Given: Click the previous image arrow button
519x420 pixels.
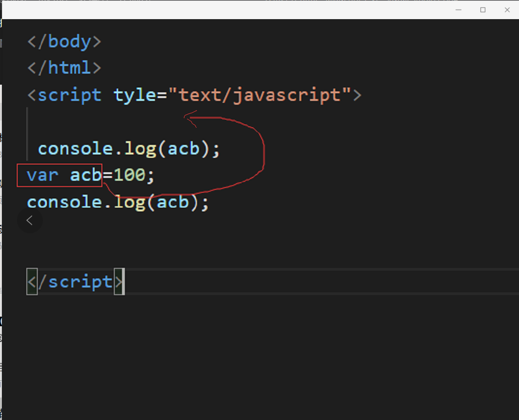Looking at the screenshot, I should (30, 221).
